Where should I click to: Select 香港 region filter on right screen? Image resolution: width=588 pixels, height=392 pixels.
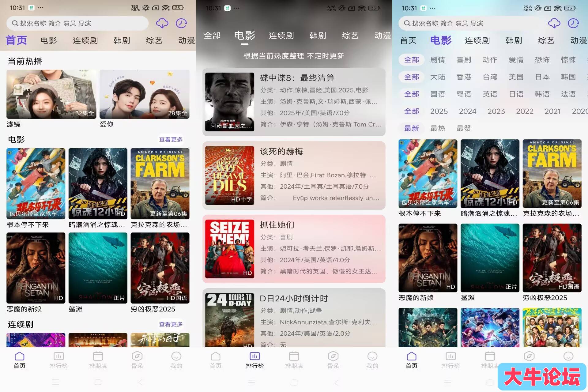pos(464,77)
